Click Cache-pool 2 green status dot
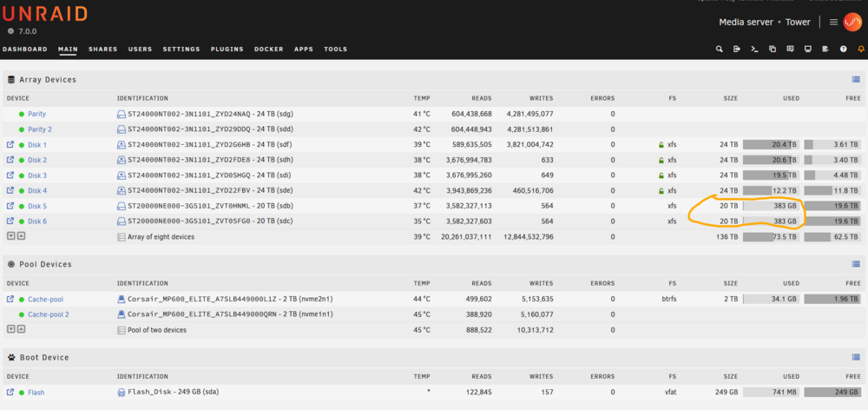Image resolution: width=868 pixels, height=410 pixels. pos(22,314)
